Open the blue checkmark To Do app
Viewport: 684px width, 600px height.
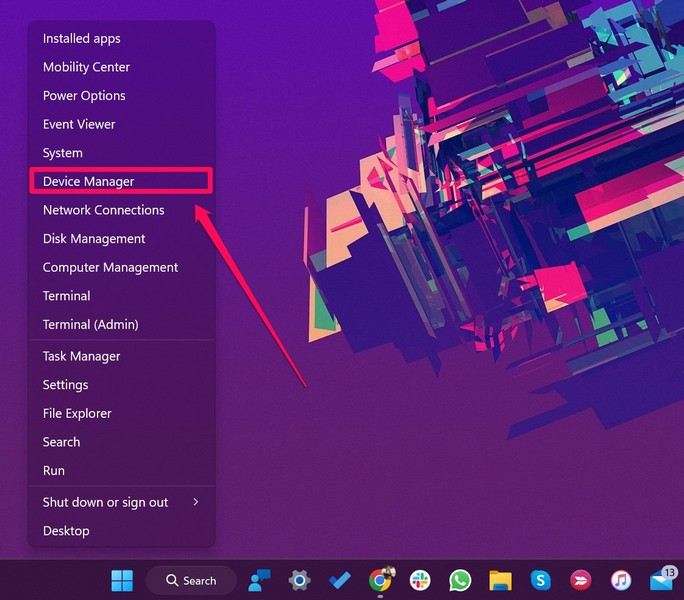(339, 580)
